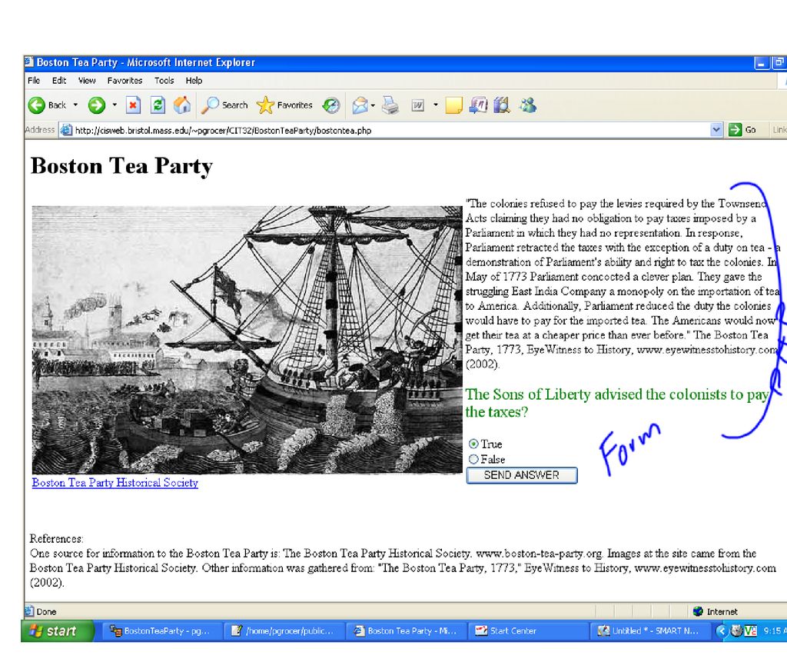Open the Windows start button
787x672 pixels.
(56, 630)
